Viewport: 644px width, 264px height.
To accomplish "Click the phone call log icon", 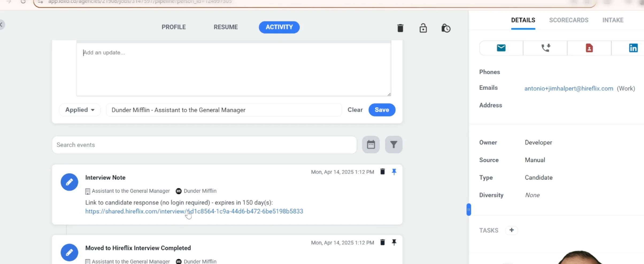I will (x=545, y=48).
